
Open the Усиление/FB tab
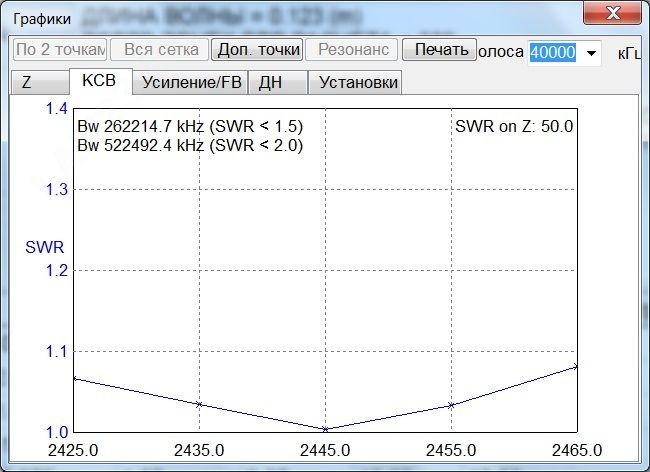(x=191, y=82)
